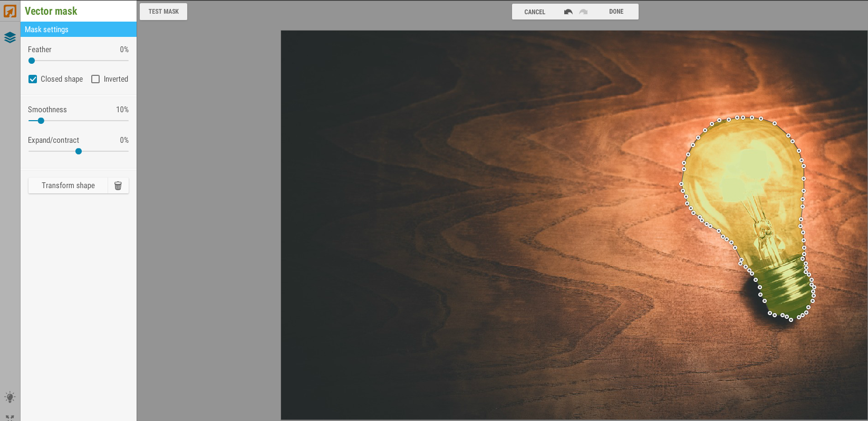Redo the mask edit
This screenshot has height=421, width=868.
pyautogui.click(x=583, y=12)
